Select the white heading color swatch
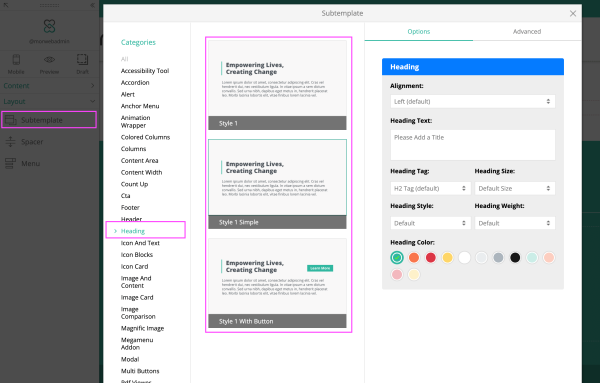 click(464, 258)
